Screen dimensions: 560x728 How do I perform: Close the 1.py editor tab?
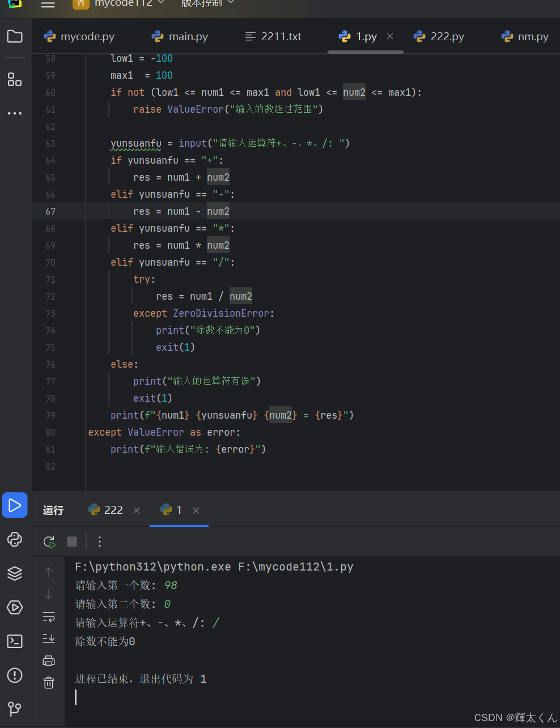(x=390, y=36)
